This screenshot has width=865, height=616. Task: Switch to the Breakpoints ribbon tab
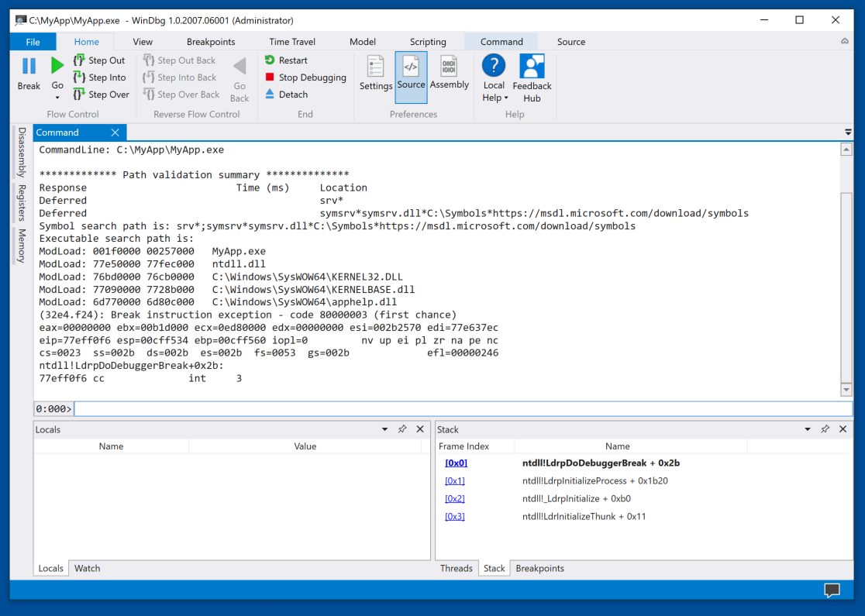pyautogui.click(x=211, y=42)
